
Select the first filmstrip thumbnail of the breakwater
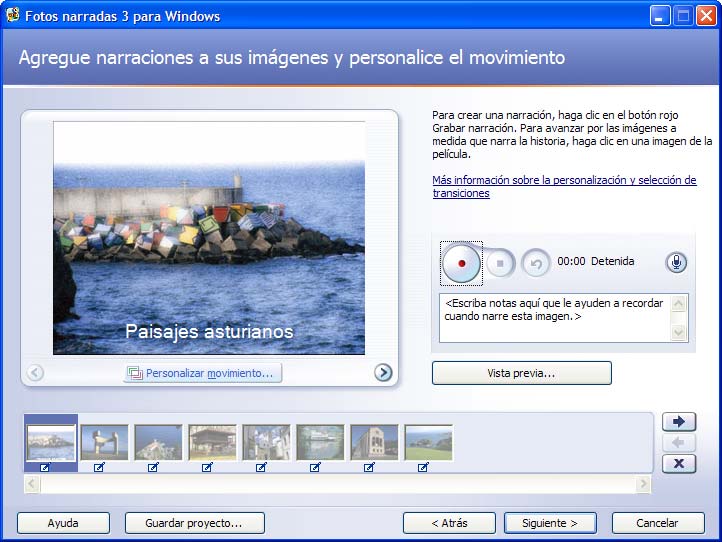(x=51, y=443)
